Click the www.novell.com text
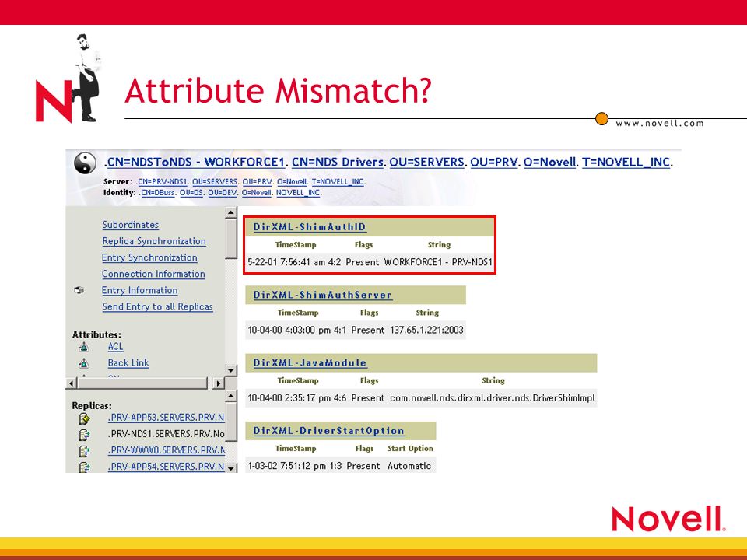 pyautogui.click(x=660, y=124)
